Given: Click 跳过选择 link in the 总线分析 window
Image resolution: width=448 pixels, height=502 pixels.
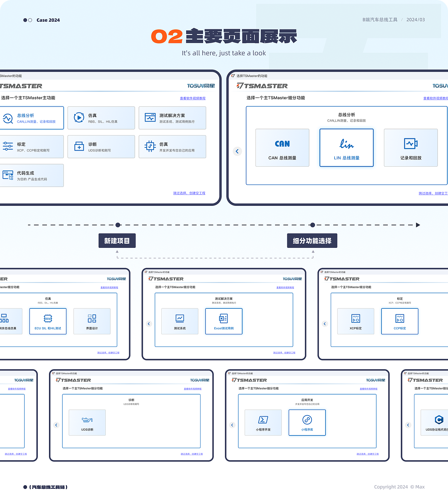Looking at the screenshot, I should pyautogui.click(x=433, y=193).
